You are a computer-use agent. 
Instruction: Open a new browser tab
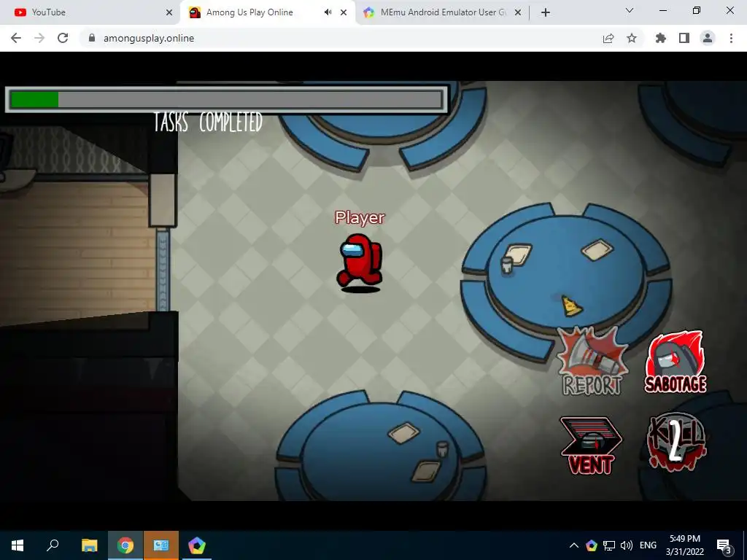point(546,12)
